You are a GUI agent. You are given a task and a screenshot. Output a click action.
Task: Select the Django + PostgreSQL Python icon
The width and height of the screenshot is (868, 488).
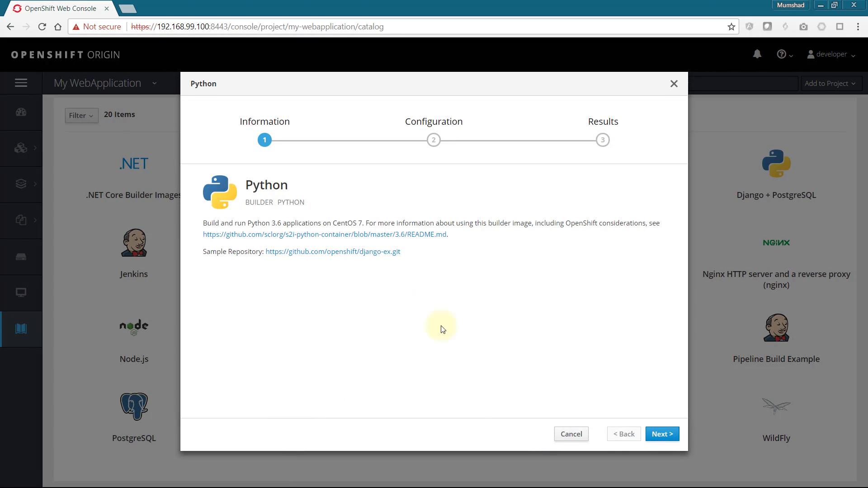pyautogui.click(x=776, y=164)
